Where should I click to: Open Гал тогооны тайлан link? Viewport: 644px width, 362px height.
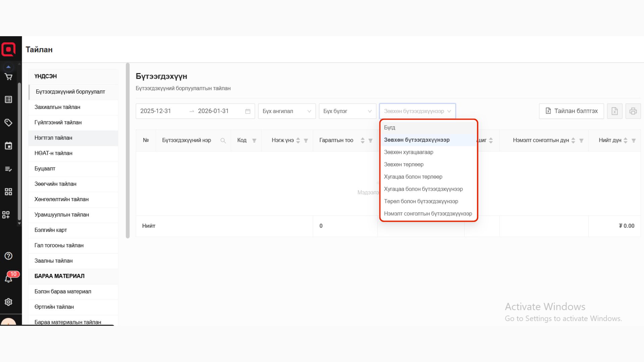(x=59, y=245)
